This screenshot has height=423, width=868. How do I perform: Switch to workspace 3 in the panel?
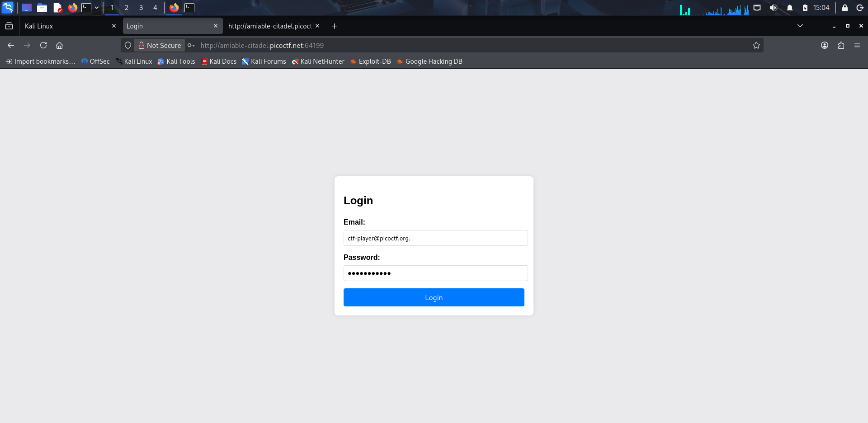tap(141, 8)
